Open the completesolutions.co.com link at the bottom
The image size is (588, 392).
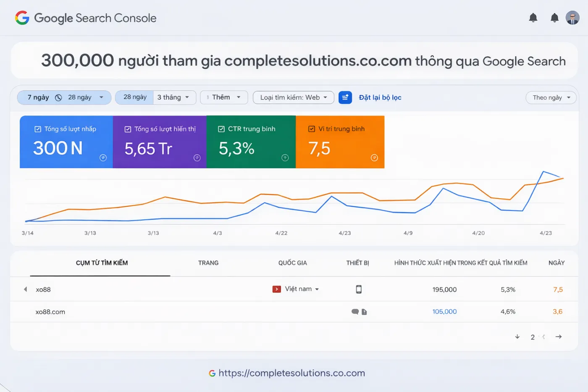(x=293, y=373)
